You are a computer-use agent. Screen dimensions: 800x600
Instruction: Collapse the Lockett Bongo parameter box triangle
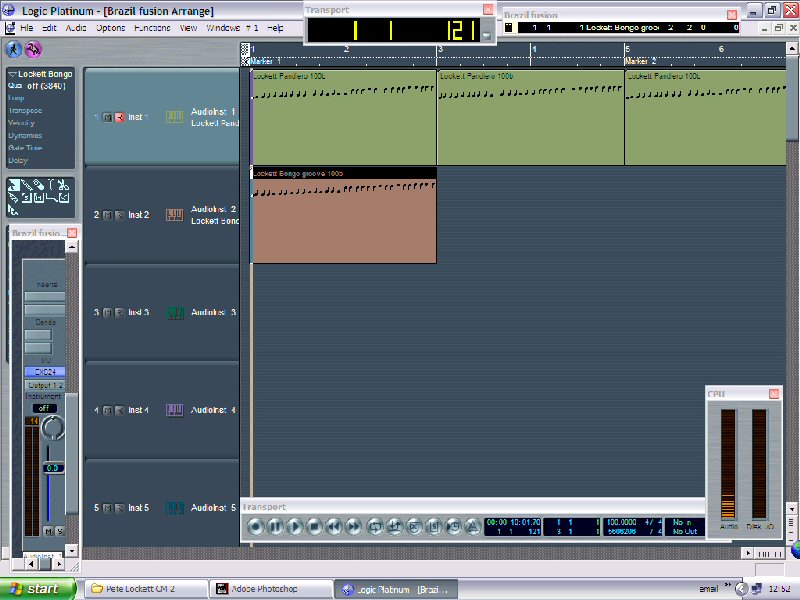point(12,75)
